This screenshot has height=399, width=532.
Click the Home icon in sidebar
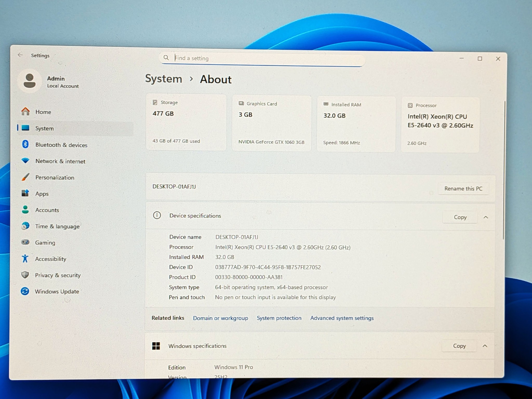25,111
